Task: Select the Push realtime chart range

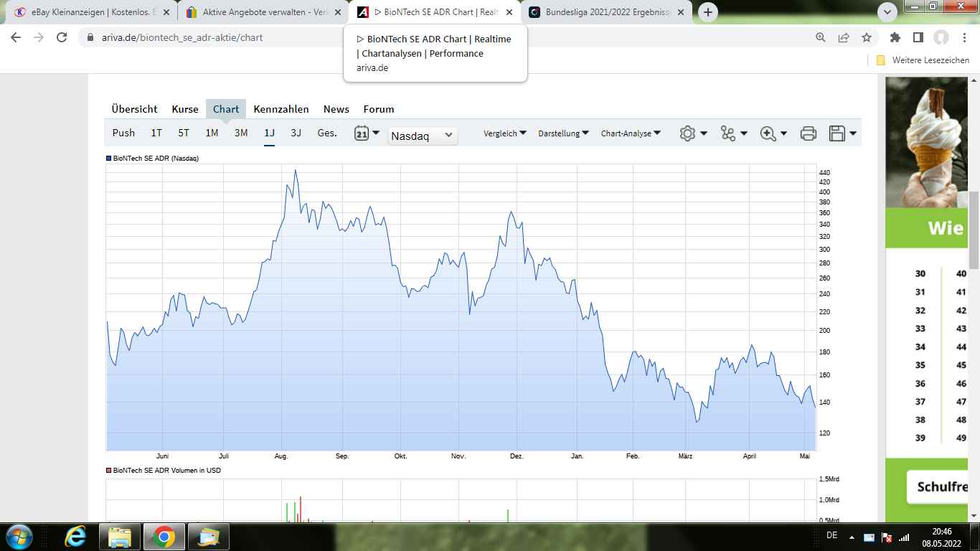Action: pos(123,133)
